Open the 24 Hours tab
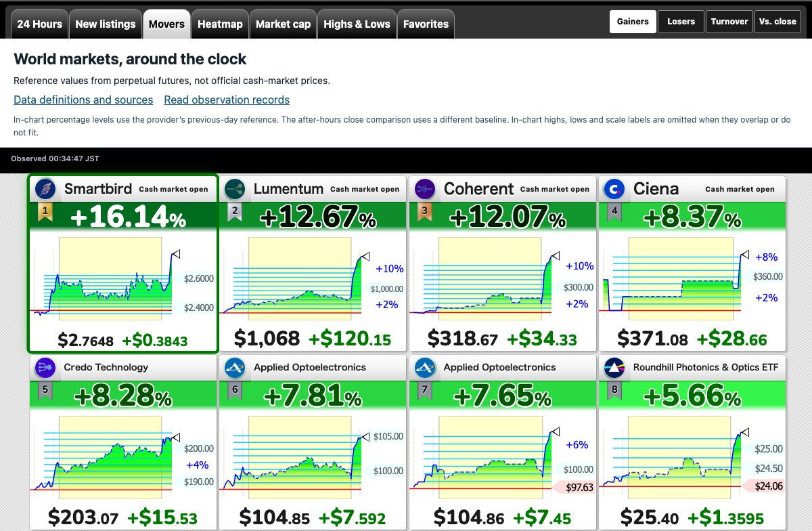The width and height of the screenshot is (812, 531). [40, 24]
